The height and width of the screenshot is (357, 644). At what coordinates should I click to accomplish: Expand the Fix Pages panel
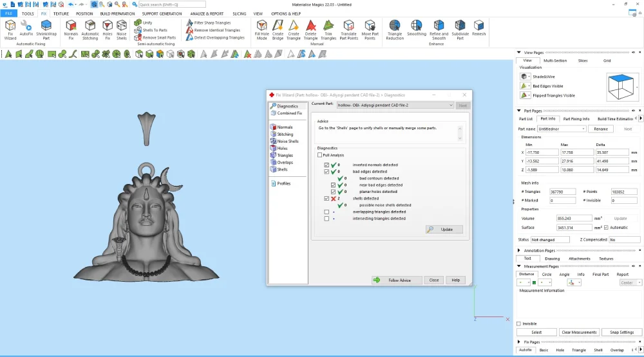518,342
